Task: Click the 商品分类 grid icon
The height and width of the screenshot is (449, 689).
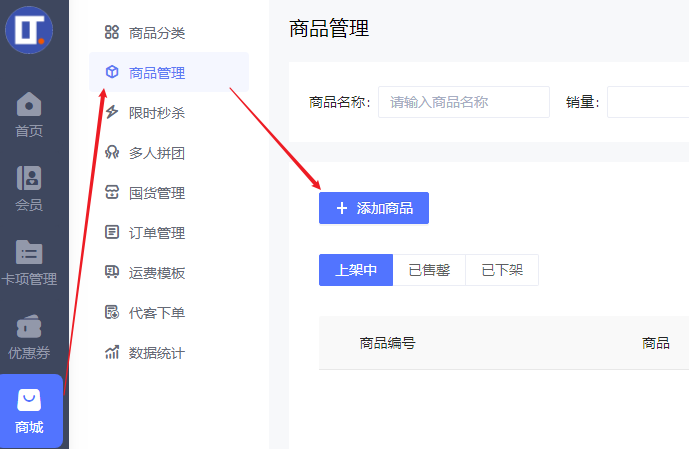Action: (x=112, y=32)
